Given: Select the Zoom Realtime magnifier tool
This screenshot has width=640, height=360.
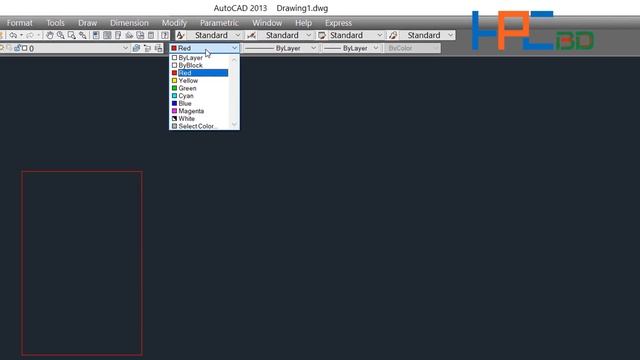Looking at the screenshot, I should point(60,36).
